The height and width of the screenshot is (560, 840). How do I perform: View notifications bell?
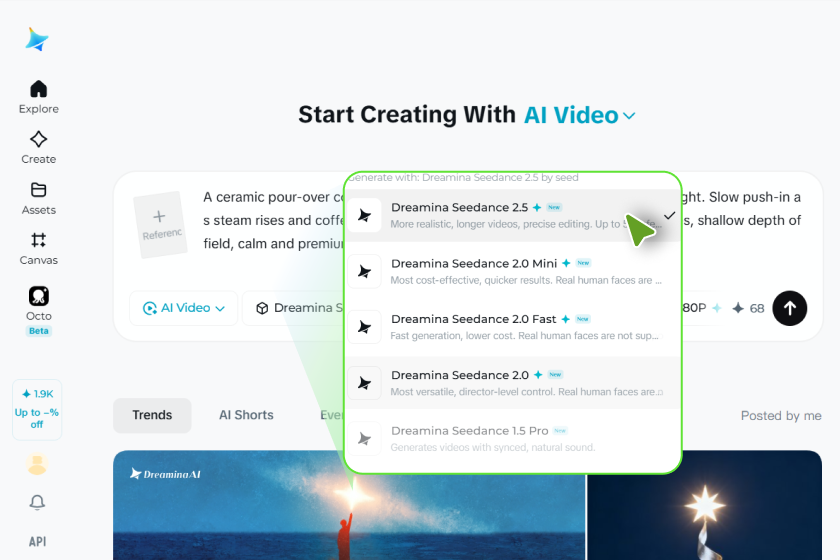point(37,502)
